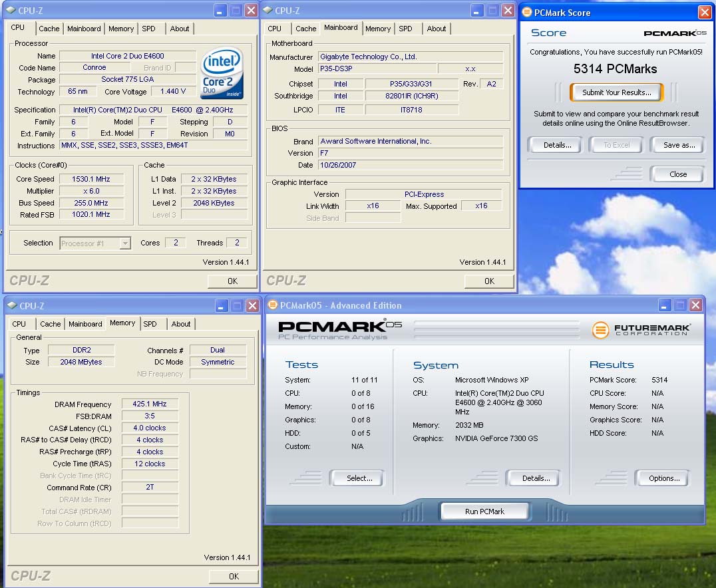This screenshot has height=588, width=716.
Task: Click Options... under Results
Action: [664, 478]
